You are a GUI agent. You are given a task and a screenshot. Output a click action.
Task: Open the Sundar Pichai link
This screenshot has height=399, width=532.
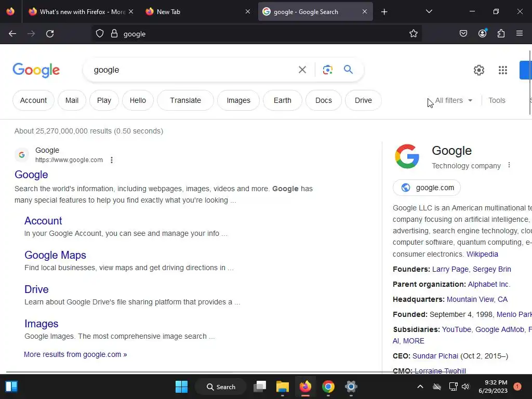click(435, 356)
